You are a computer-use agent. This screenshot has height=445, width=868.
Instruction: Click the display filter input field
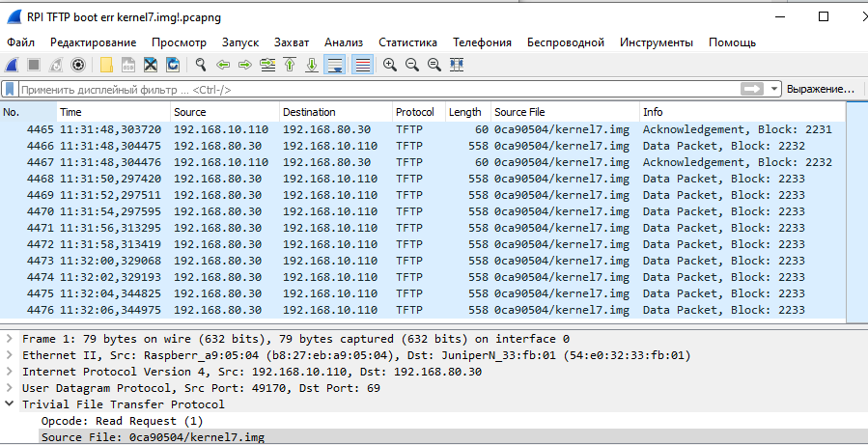coord(378,89)
